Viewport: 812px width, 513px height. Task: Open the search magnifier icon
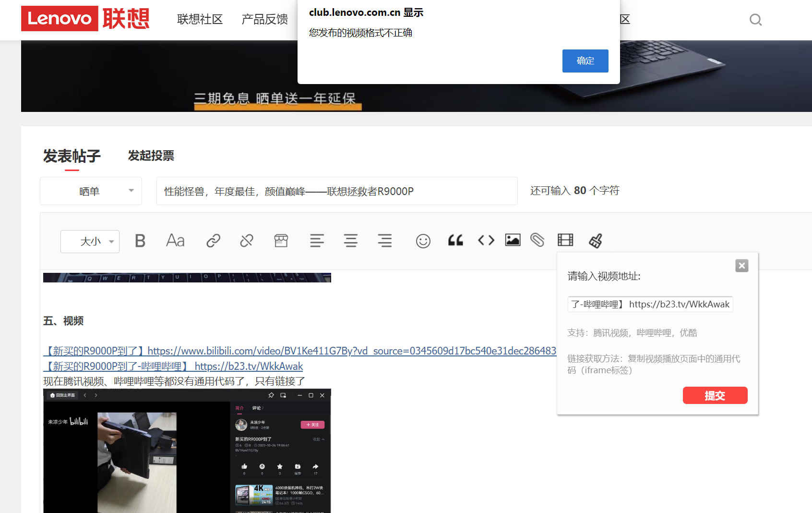click(x=755, y=20)
